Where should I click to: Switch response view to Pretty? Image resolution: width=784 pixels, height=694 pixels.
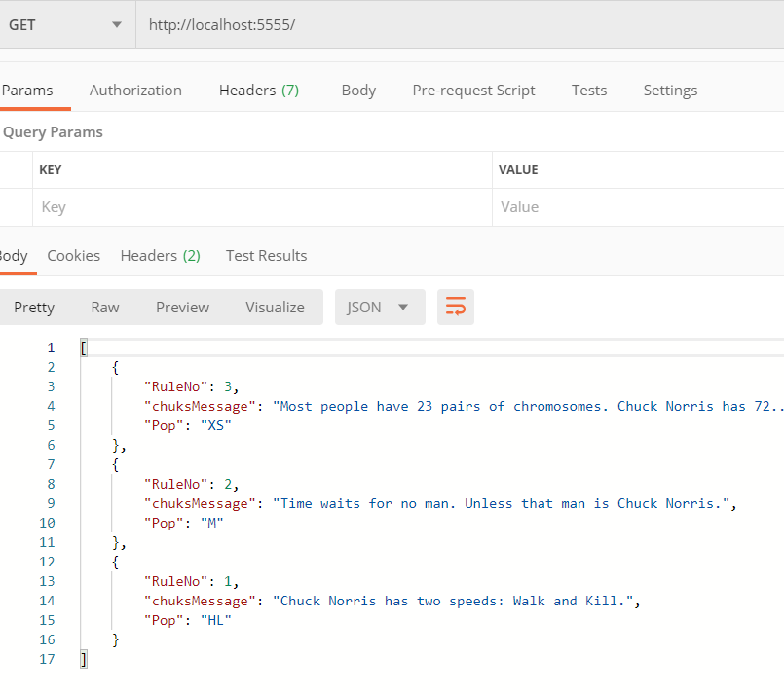coord(34,308)
